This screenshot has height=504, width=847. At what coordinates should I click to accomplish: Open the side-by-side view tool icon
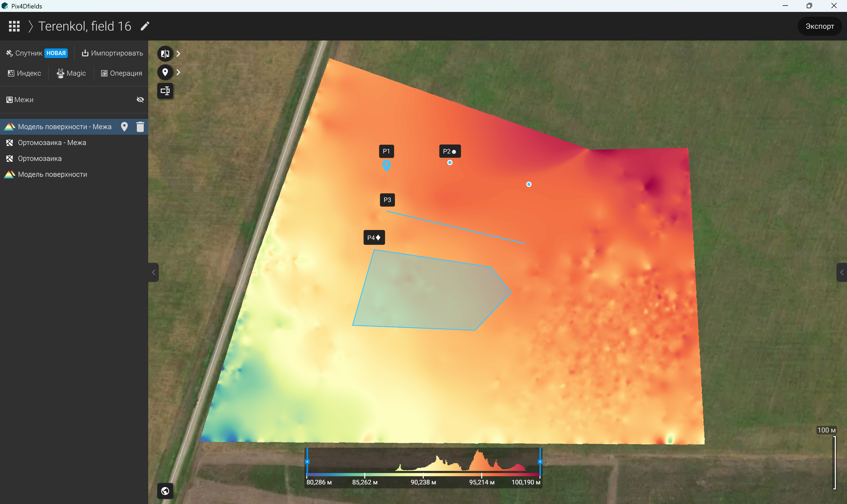tap(165, 91)
